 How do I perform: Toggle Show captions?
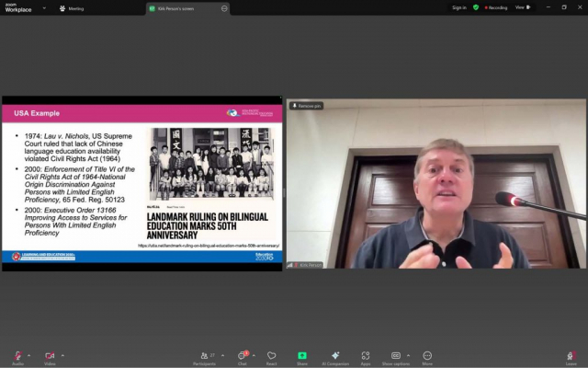tap(395, 356)
